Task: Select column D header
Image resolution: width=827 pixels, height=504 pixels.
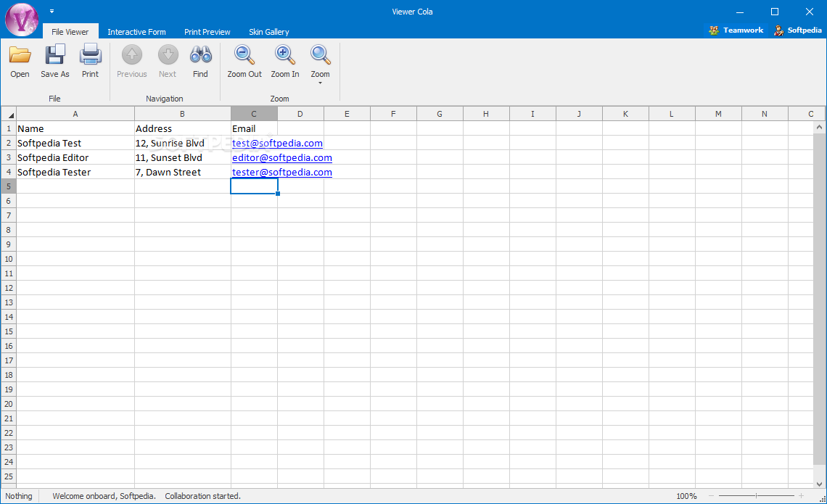Action: coord(300,114)
